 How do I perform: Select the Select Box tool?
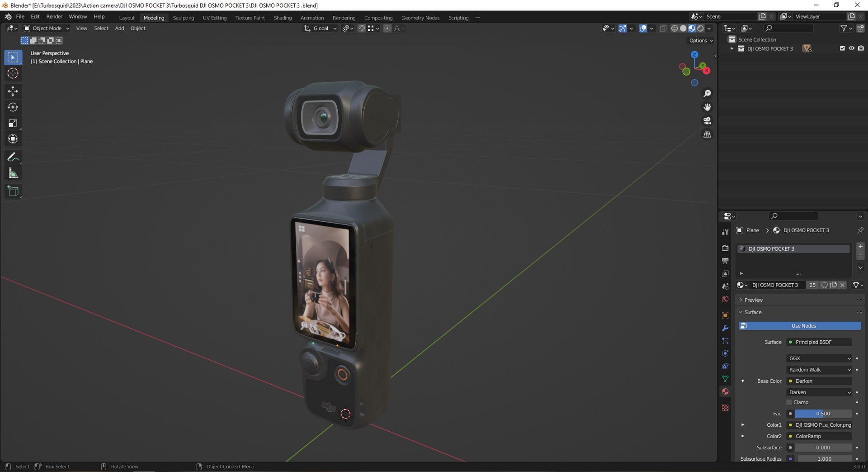click(x=13, y=57)
